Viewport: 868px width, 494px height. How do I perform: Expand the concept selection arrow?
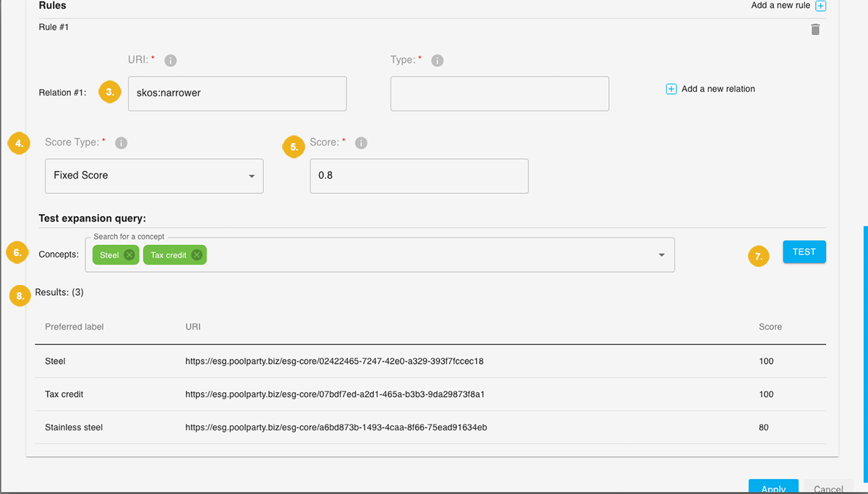(x=660, y=255)
